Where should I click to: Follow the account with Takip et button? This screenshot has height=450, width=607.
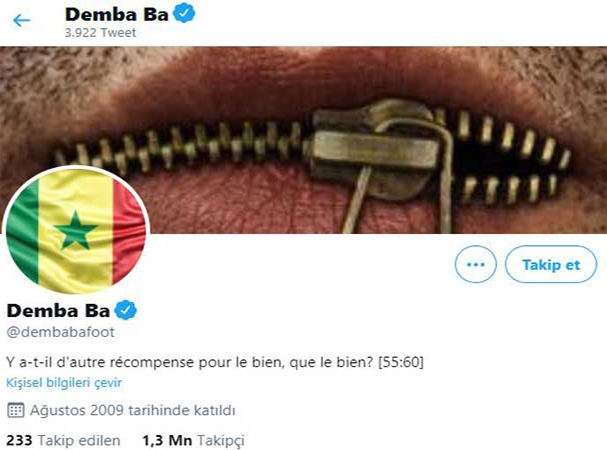coord(551,265)
